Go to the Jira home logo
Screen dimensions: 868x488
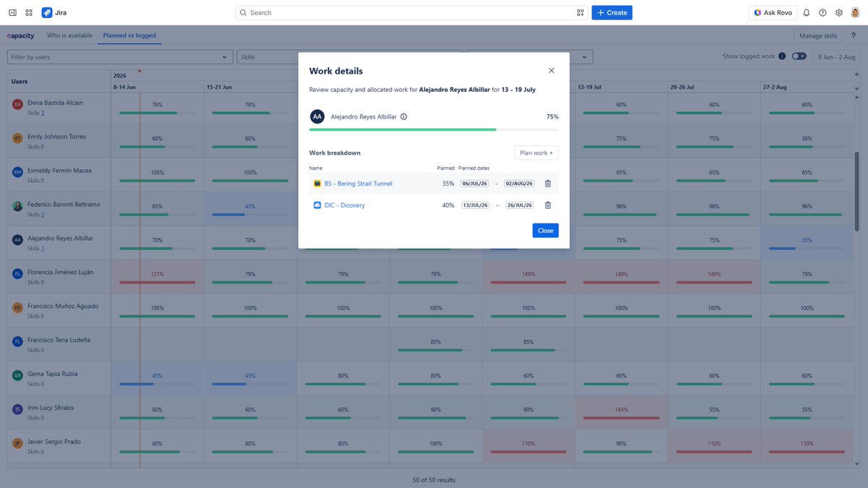point(54,12)
